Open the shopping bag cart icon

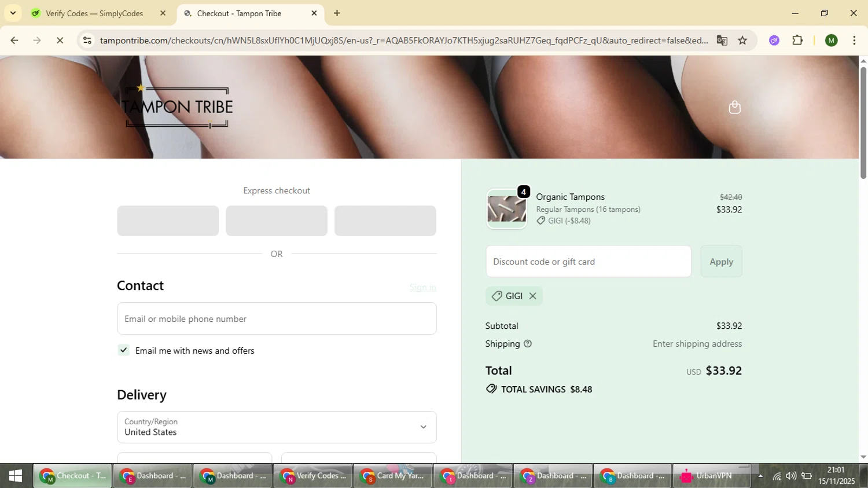(734, 107)
